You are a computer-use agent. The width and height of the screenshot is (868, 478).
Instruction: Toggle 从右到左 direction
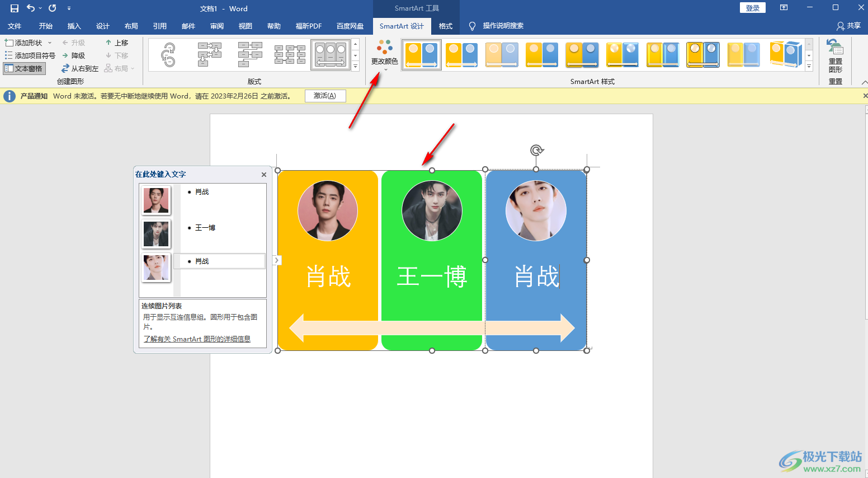[x=80, y=68]
